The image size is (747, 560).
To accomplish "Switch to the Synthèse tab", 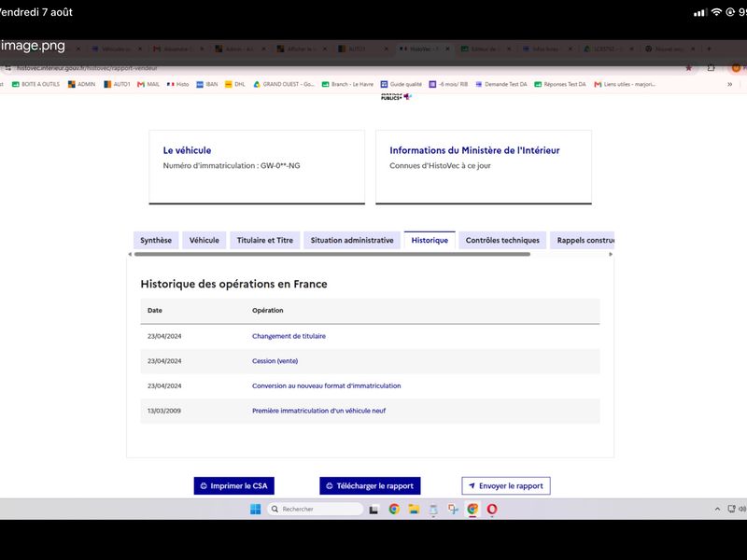I will click(x=156, y=241).
